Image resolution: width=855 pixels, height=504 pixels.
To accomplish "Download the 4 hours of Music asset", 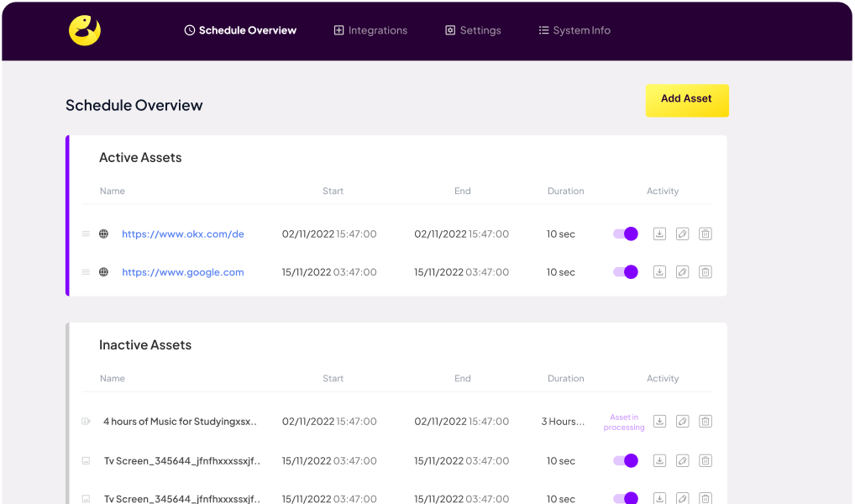I will tap(659, 422).
